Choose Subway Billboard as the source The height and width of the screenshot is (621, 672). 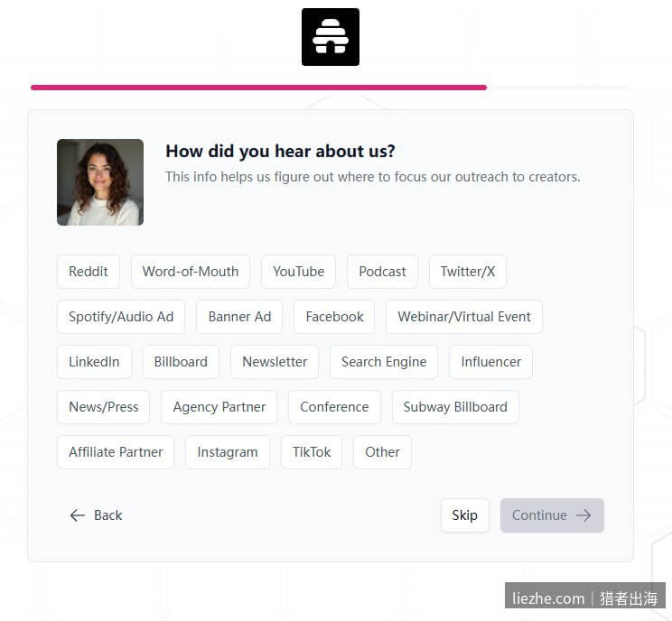pos(455,407)
